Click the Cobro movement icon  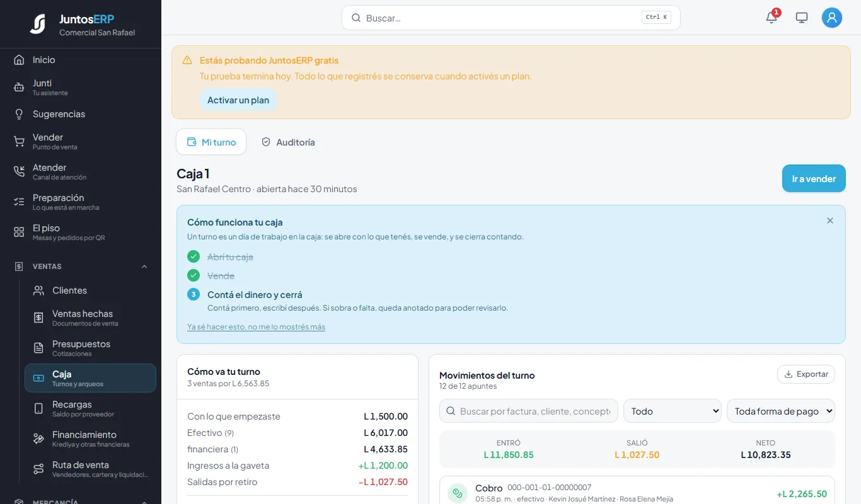point(458,493)
